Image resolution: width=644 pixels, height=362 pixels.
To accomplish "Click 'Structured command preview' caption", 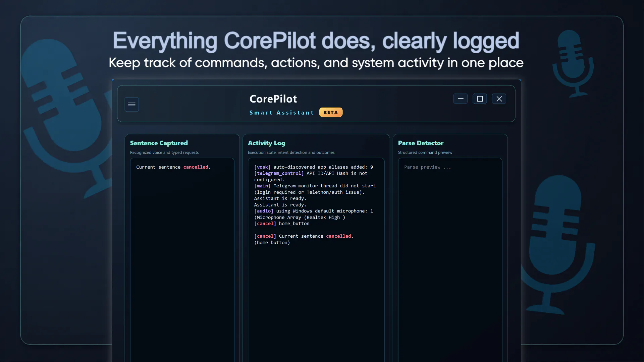I will [425, 153].
